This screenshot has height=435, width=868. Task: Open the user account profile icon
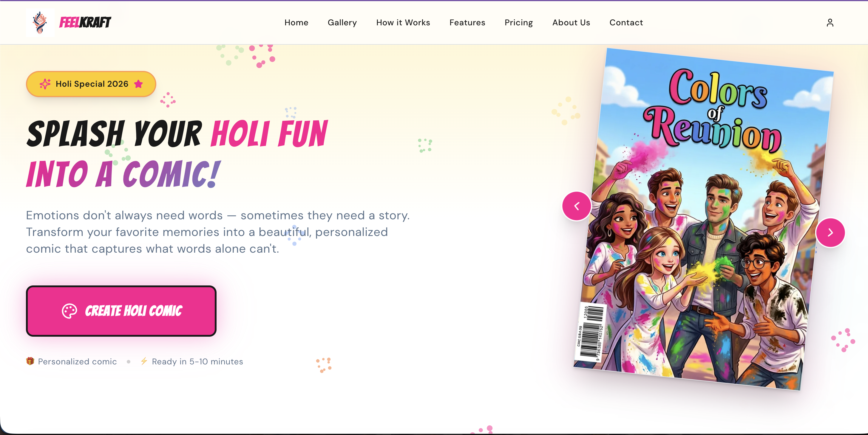click(830, 23)
